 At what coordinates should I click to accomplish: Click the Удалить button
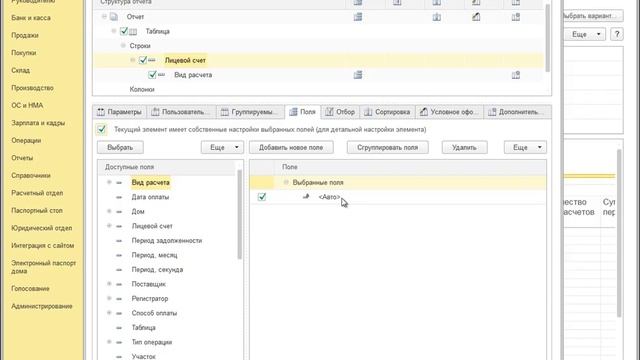tap(464, 147)
